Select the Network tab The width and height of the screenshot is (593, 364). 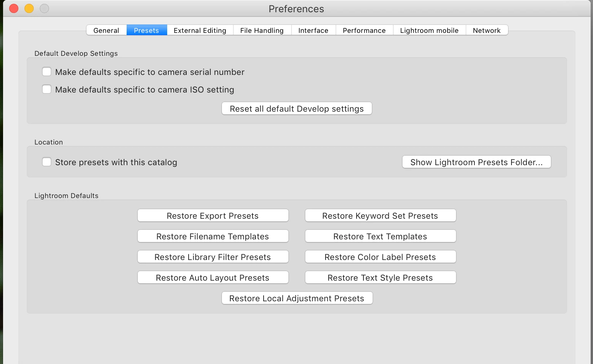pos(487,30)
